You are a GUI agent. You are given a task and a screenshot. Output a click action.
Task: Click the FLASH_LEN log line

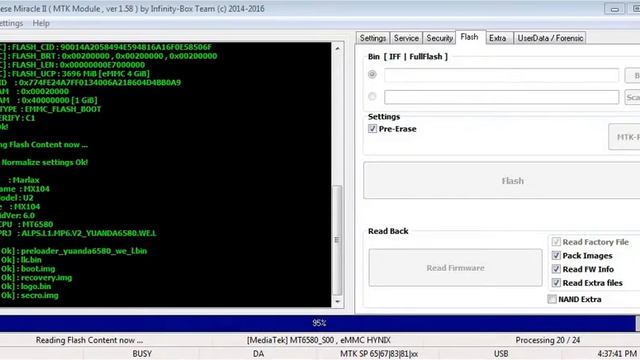point(73,65)
